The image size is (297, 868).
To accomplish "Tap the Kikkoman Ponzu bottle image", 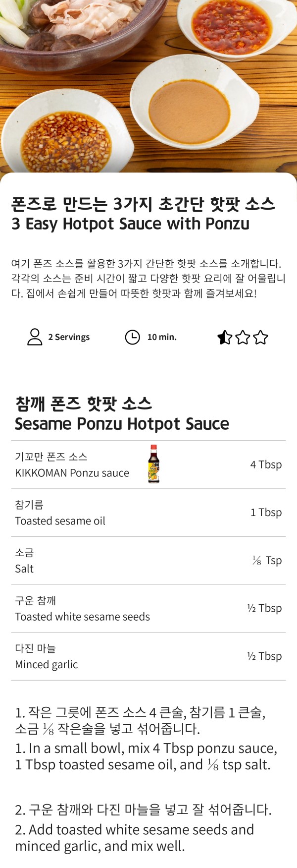I will (x=154, y=464).
